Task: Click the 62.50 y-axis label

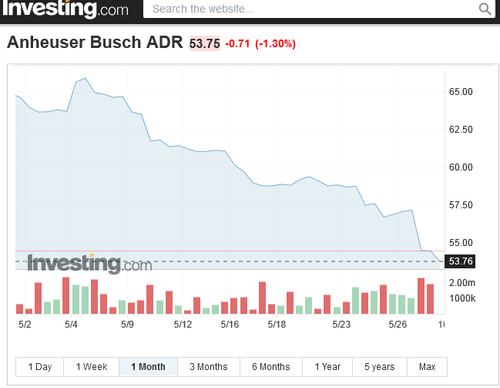Action: tap(461, 129)
